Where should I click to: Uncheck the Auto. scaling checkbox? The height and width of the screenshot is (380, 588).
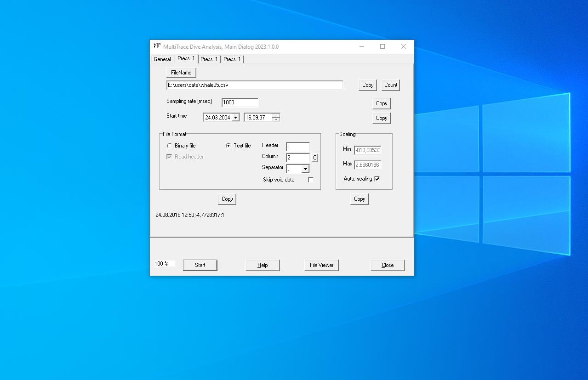pyautogui.click(x=377, y=179)
